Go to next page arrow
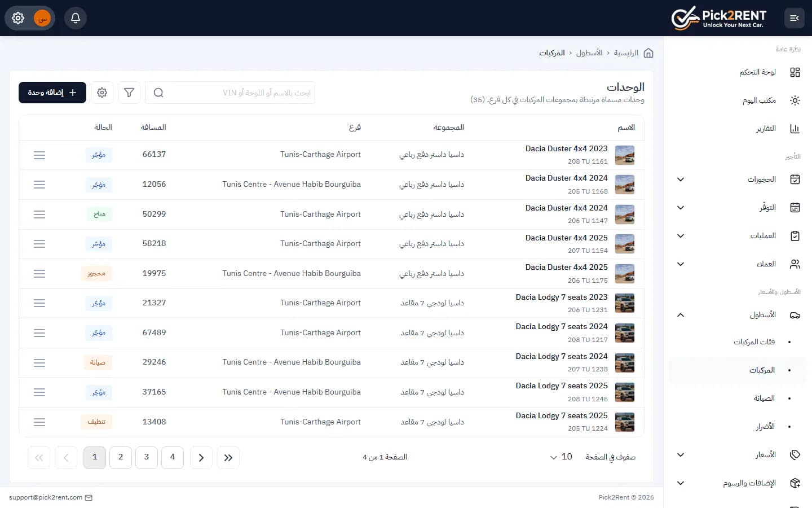 pyautogui.click(x=201, y=458)
